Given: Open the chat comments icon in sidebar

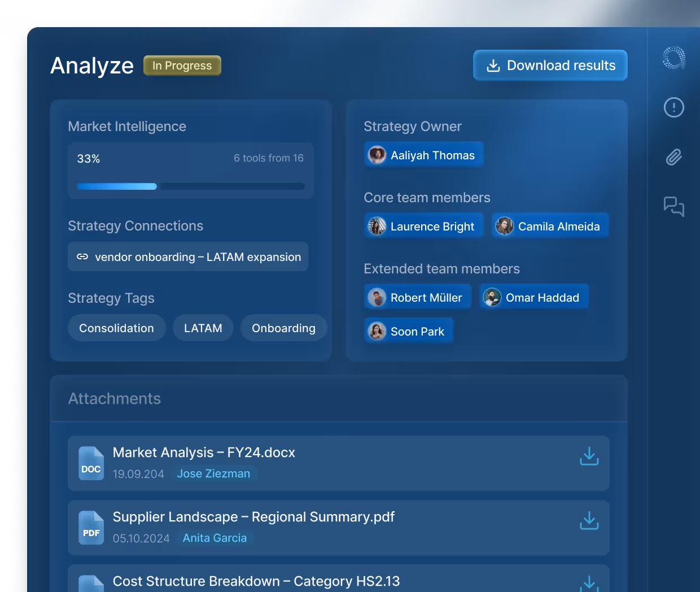Looking at the screenshot, I should 673,206.
